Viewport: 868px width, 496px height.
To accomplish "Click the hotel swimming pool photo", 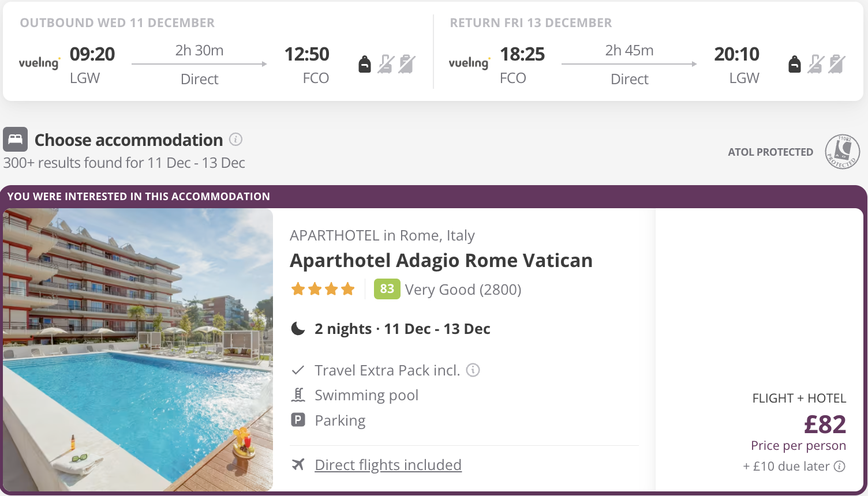I will click(137, 350).
